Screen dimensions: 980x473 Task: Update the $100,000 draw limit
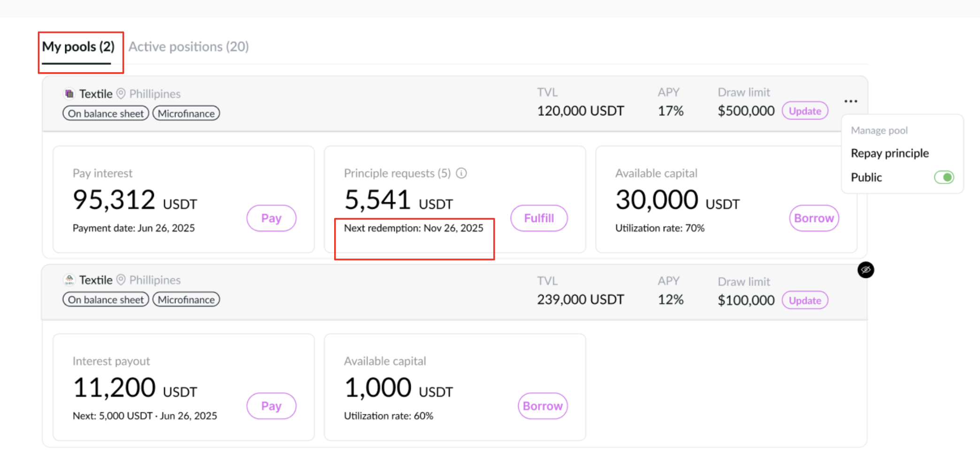804,300
